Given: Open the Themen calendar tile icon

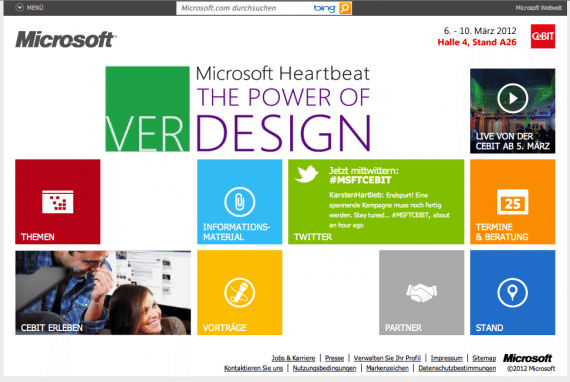Looking at the screenshot, I should coord(57,202).
